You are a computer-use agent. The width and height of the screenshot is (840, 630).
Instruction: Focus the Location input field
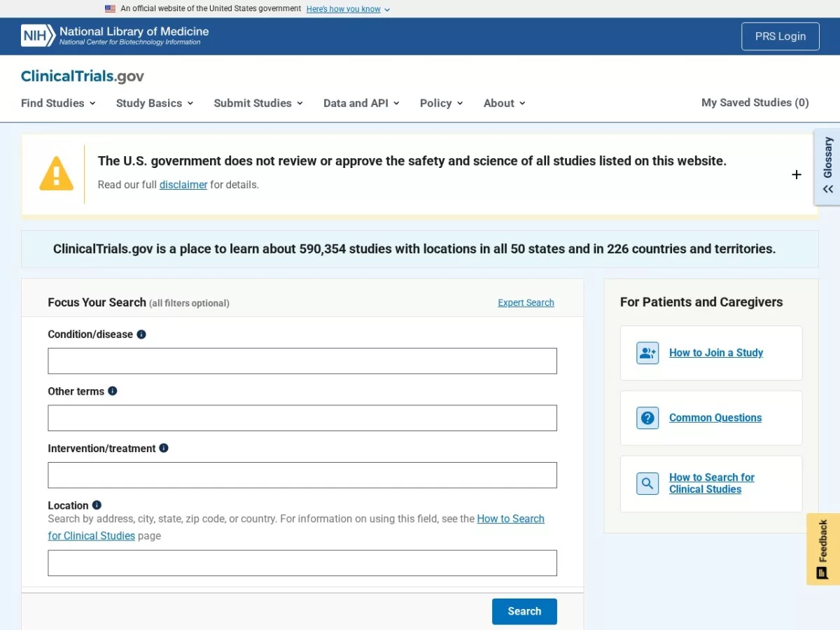coord(302,563)
